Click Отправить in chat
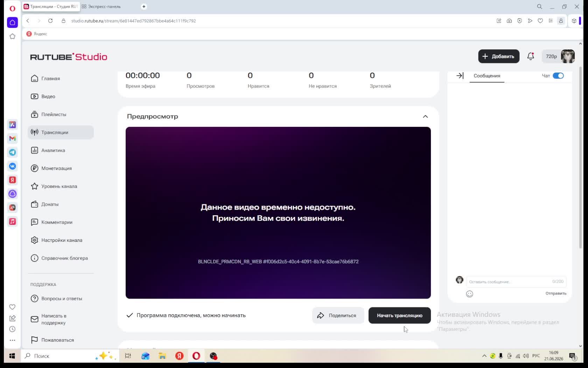The width and height of the screenshot is (588, 368). 556,293
